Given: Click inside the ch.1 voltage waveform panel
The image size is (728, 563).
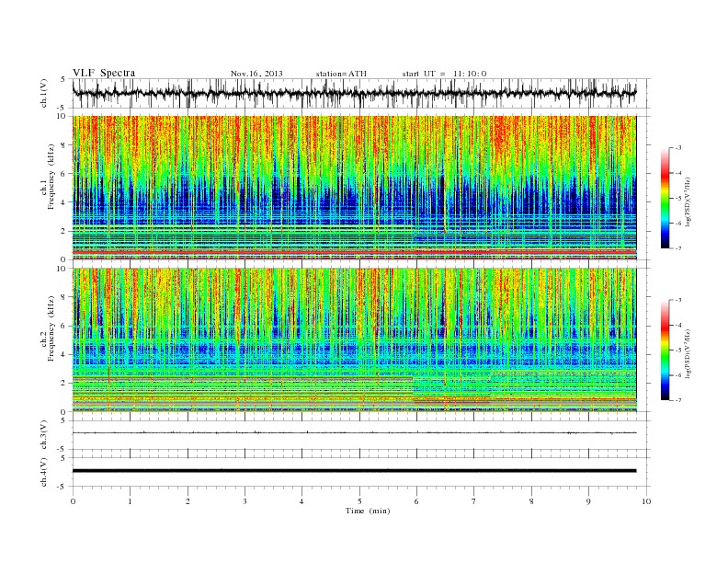Looking at the screenshot, I should [x=360, y=93].
